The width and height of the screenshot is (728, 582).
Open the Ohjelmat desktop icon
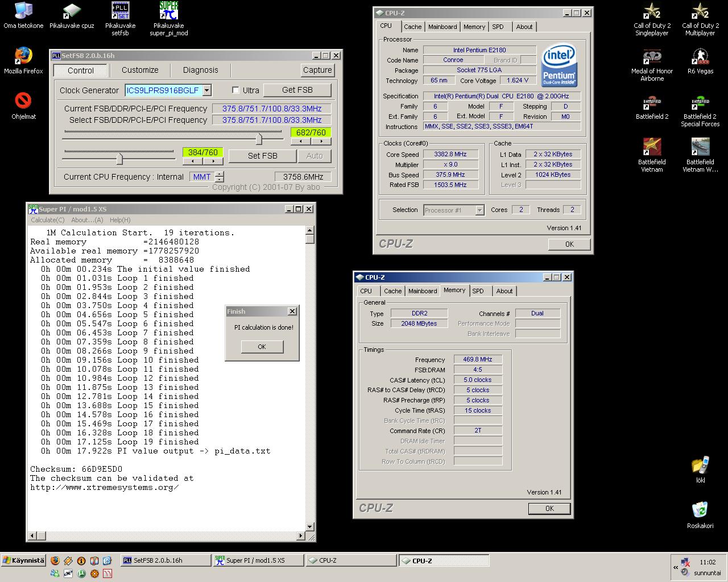[23, 106]
